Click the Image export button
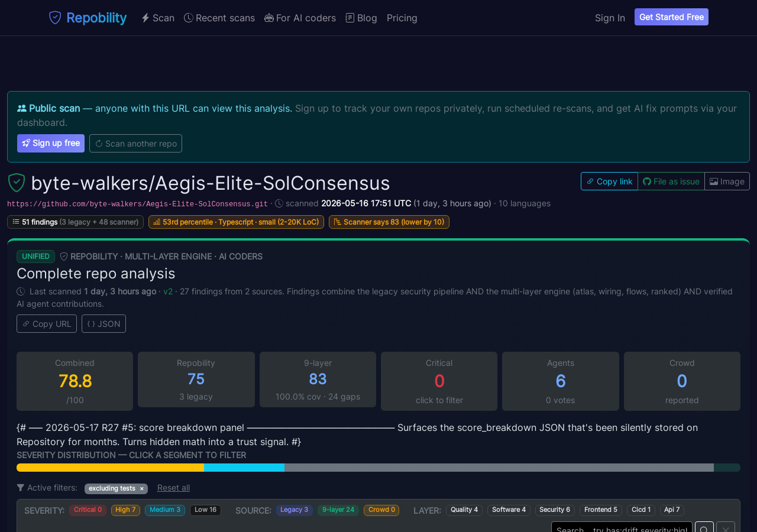 tap(727, 181)
